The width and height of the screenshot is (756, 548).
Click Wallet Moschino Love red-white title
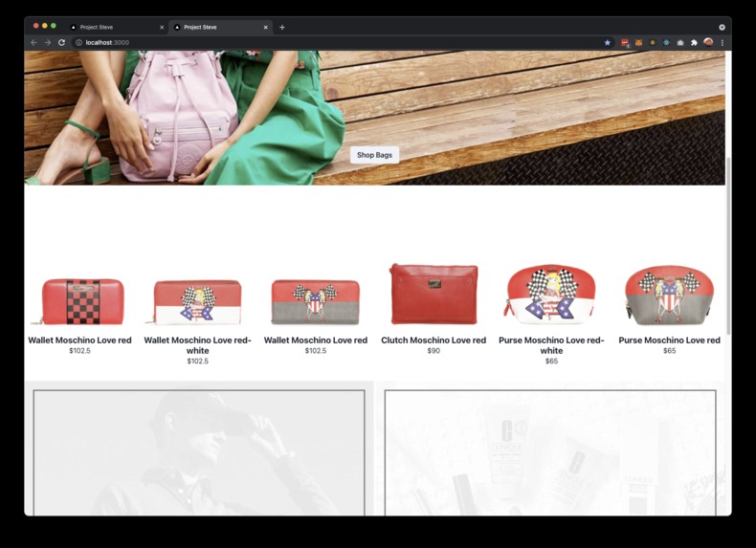(x=198, y=345)
